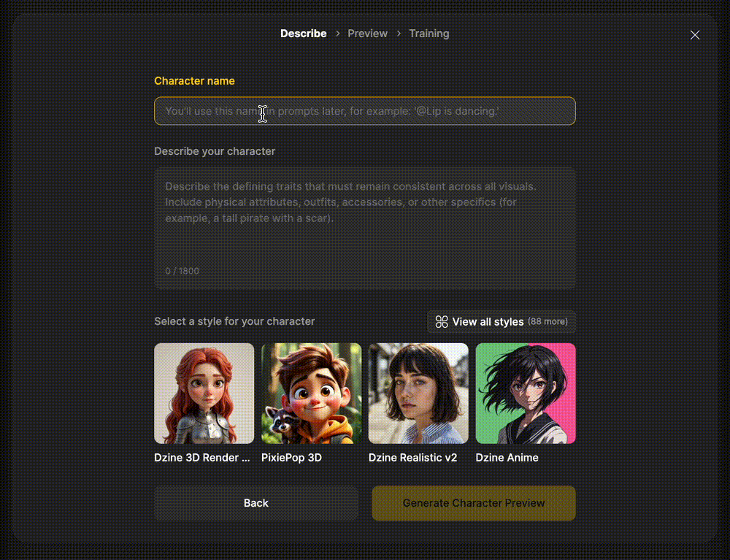Click Generate Character Preview
Screen dimensions: 730x560
(x=474, y=503)
